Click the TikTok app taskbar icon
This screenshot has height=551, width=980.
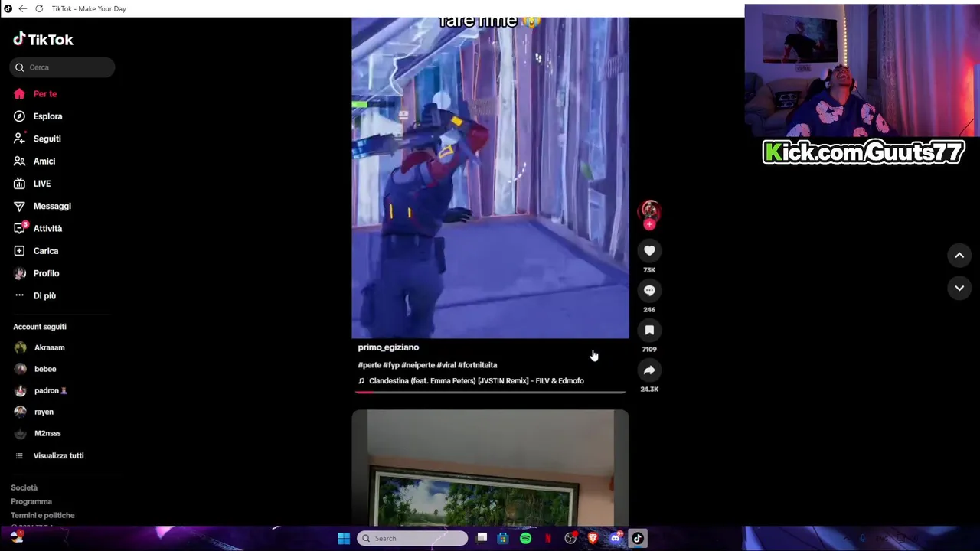click(x=637, y=538)
